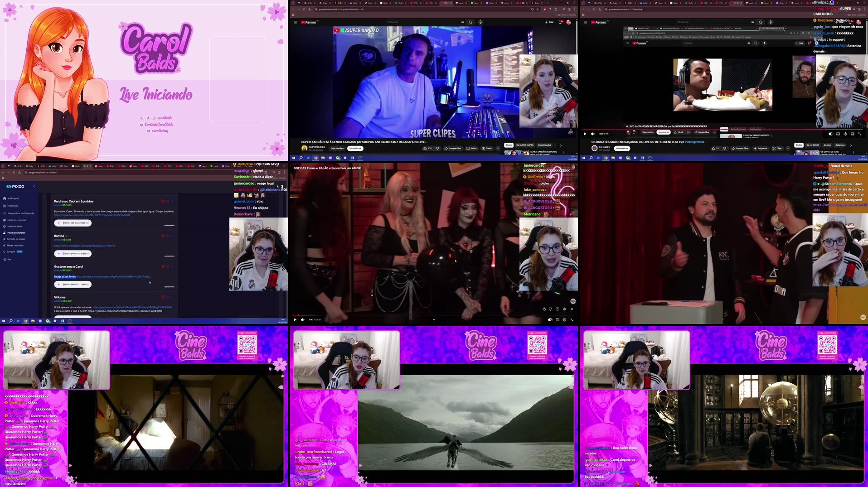Click the "Compartilhar" share button
The image size is (868, 487).
click(x=452, y=148)
